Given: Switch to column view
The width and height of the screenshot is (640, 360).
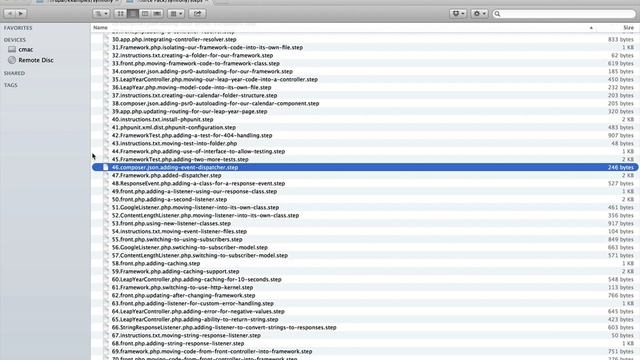Looking at the screenshot, I should (145, 13).
